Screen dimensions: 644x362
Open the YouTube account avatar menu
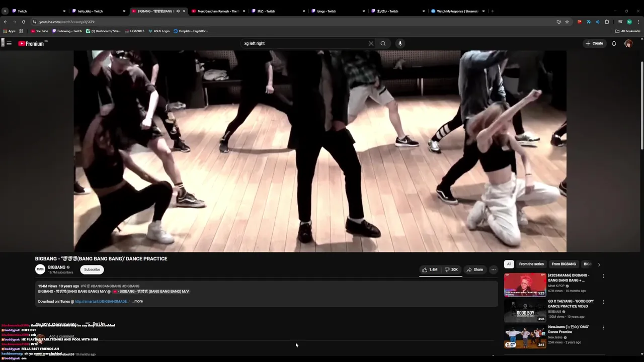(x=628, y=43)
